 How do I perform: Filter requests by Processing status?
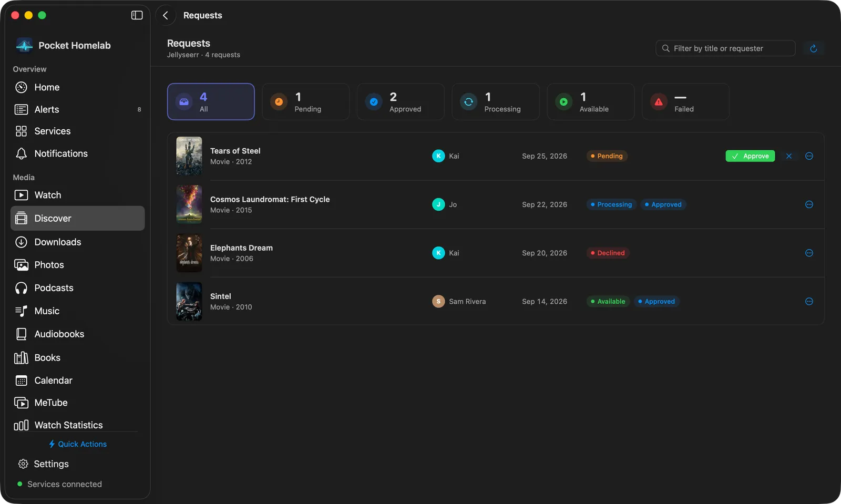pyautogui.click(x=496, y=101)
